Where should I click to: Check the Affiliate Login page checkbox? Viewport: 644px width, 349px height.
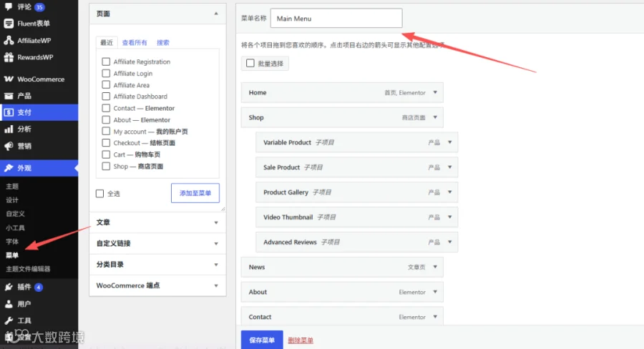(x=106, y=73)
